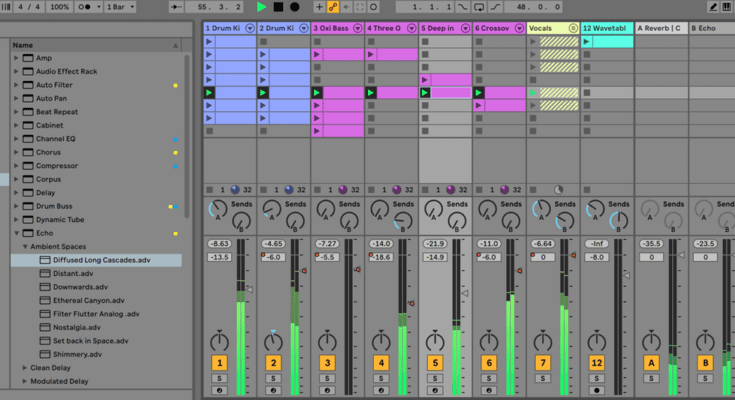Collapse the Ambient Spaces folder
Screen dimensions: 735x400
(x=26, y=246)
